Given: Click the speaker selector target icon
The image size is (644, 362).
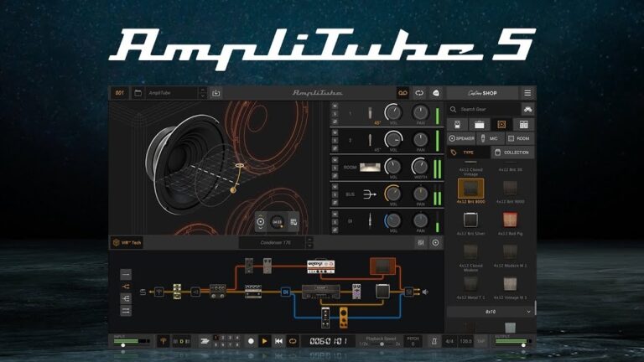Looking at the screenshot, I should click(x=261, y=222).
